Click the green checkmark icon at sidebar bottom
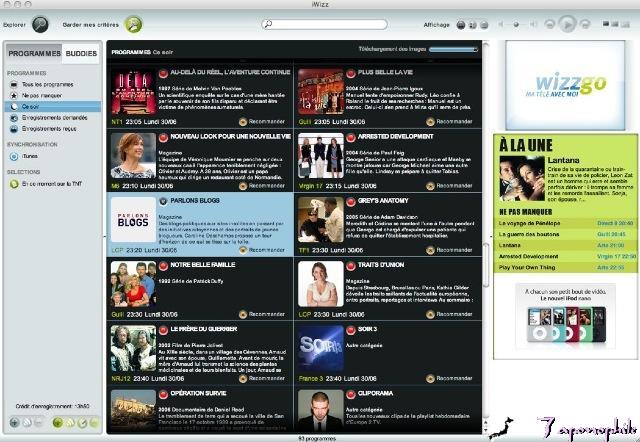Viewport: 640px width, 442px height. (x=82, y=422)
